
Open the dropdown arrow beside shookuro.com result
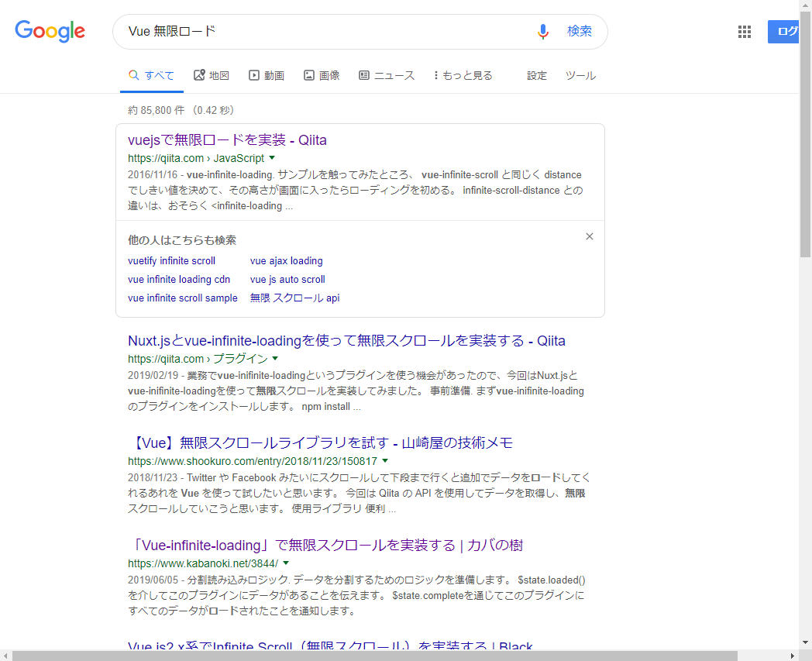384,460
